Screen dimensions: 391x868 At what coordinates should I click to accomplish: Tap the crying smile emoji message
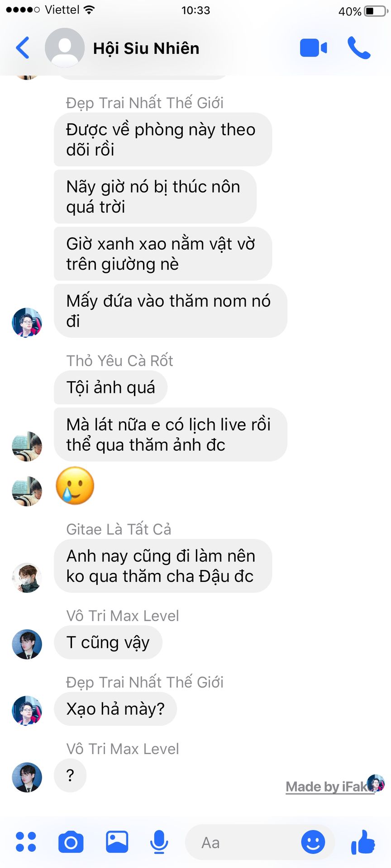75,486
